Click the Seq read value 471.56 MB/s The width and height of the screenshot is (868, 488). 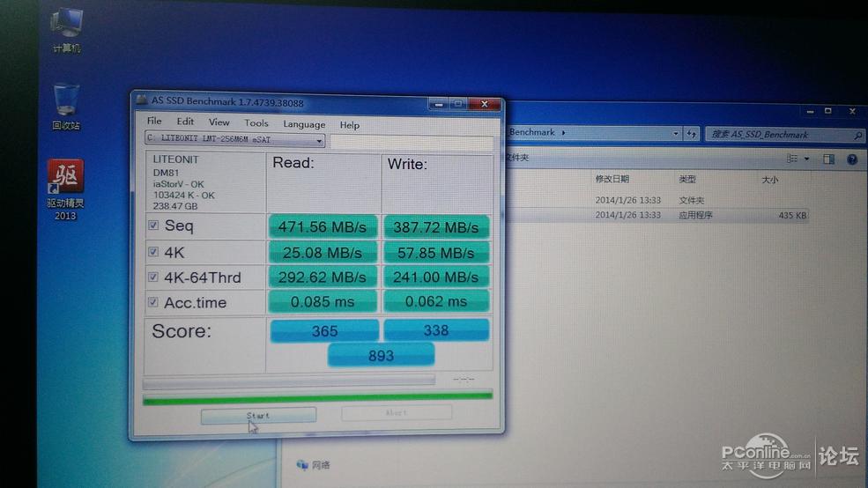(323, 227)
